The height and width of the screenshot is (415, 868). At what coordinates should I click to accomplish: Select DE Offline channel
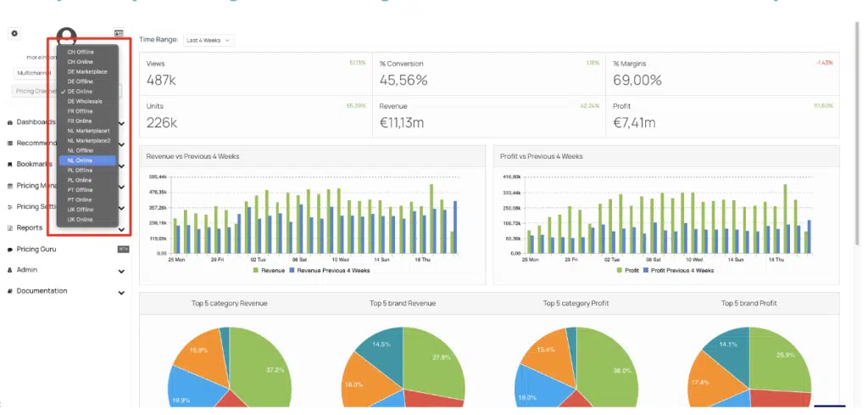pos(88,81)
